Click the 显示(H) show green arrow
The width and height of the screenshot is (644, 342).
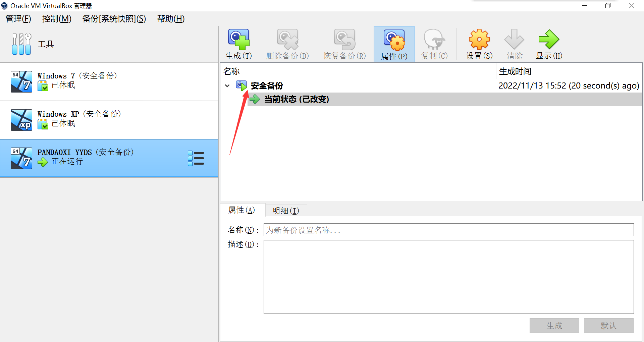549,39
